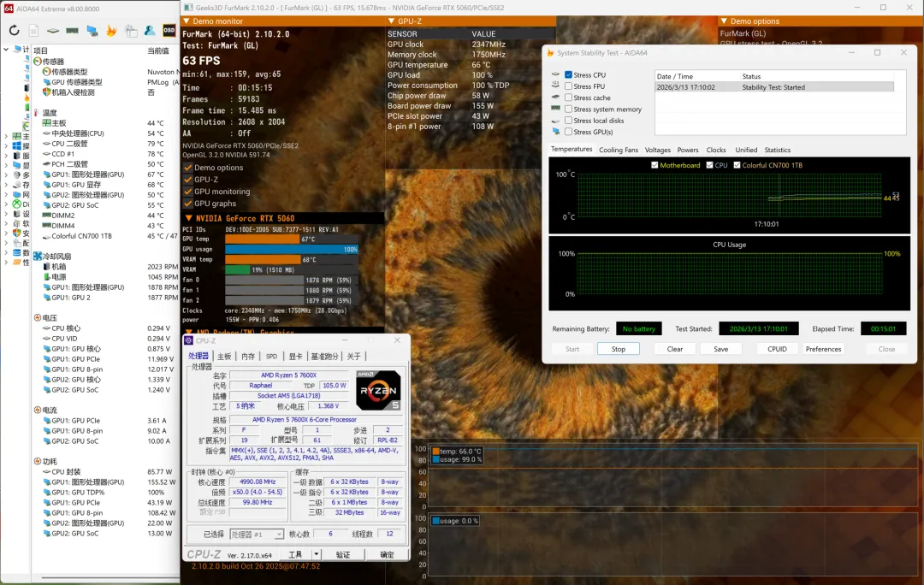This screenshot has height=585, width=924.
Task: Collapse the Demo options panel in FurMark
Action: click(x=725, y=21)
